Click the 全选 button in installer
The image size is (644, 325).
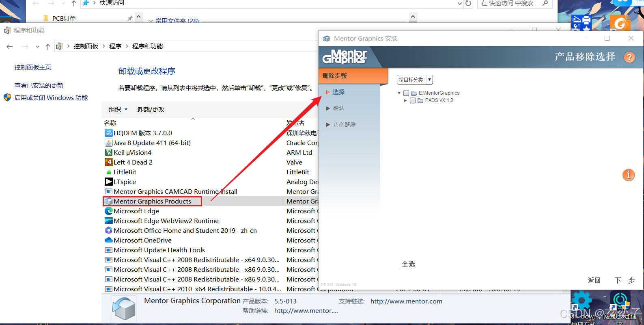pos(408,264)
